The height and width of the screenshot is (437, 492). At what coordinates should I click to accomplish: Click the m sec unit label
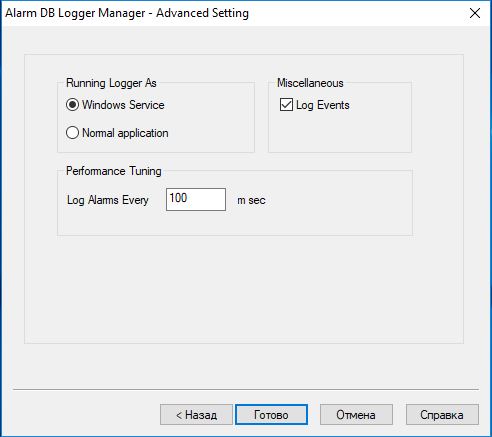pos(251,200)
